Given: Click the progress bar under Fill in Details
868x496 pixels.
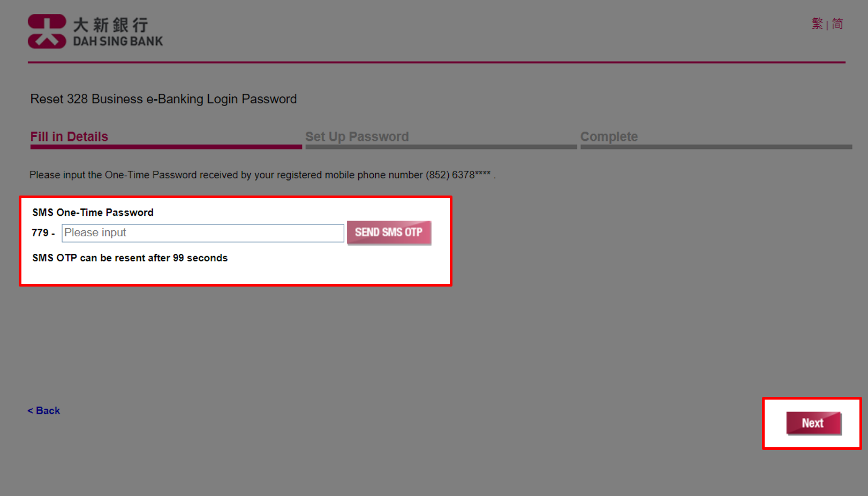Looking at the screenshot, I should (x=166, y=147).
